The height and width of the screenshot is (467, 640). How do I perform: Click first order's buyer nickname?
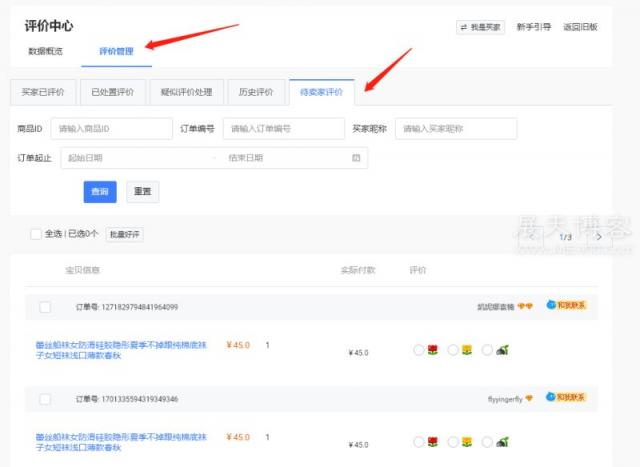pos(496,307)
